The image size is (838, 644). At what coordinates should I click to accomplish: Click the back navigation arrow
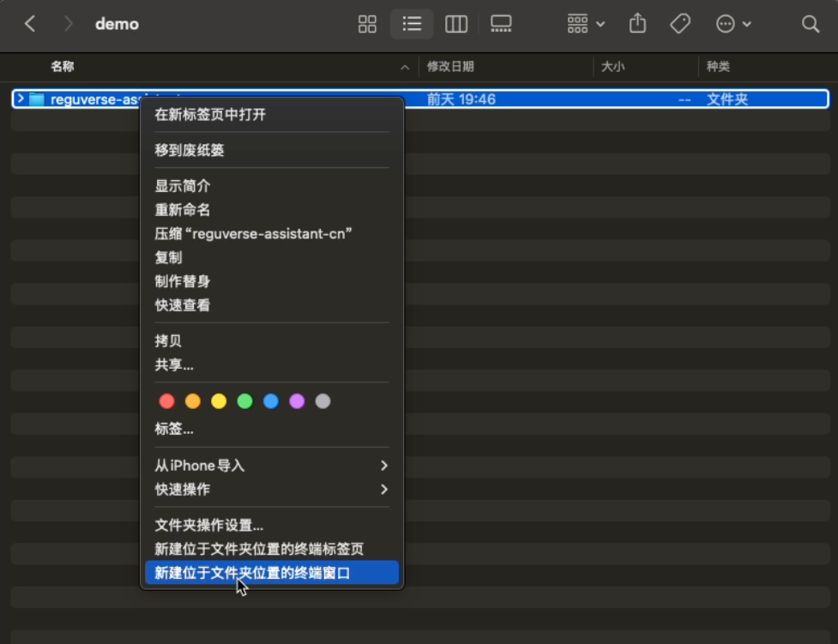click(30, 24)
